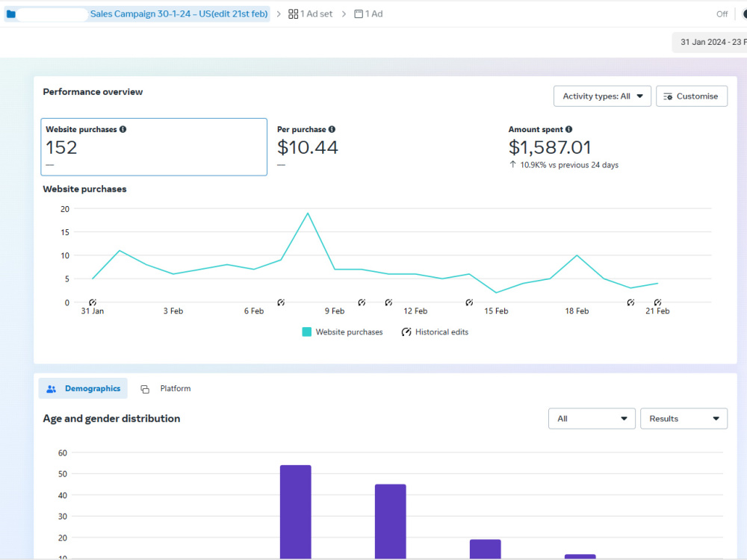Click the 'Age and gender distribution' heading
The height and width of the screenshot is (560, 747).
pos(111,419)
